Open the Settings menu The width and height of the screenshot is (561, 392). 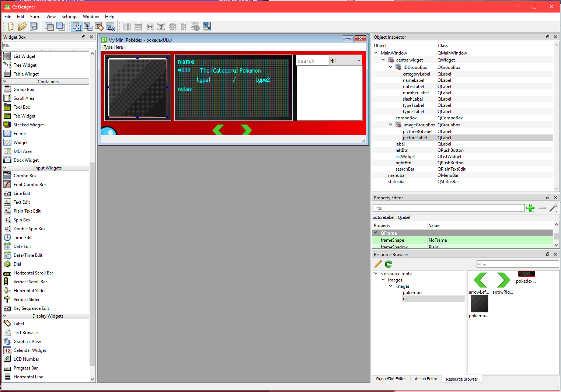coord(69,17)
